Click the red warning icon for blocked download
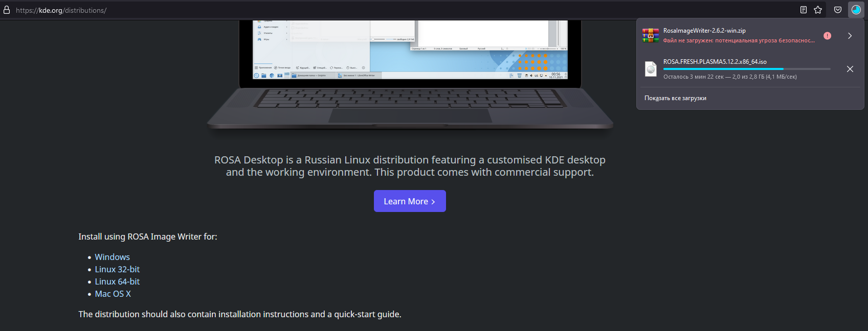The height and width of the screenshot is (331, 868). pyautogui.click(x=828, y=36)
